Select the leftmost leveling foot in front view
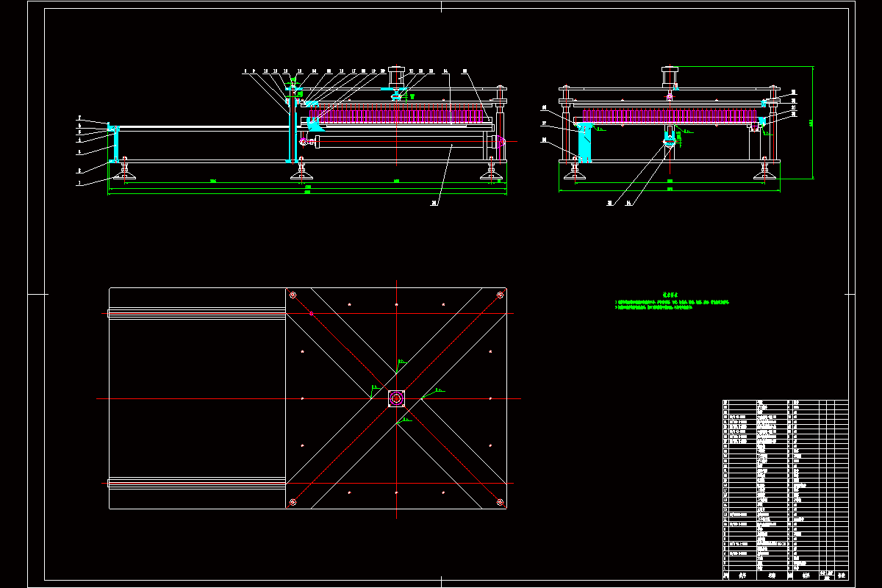The width and height of the screenshot is (882, 588). point(124,170)
